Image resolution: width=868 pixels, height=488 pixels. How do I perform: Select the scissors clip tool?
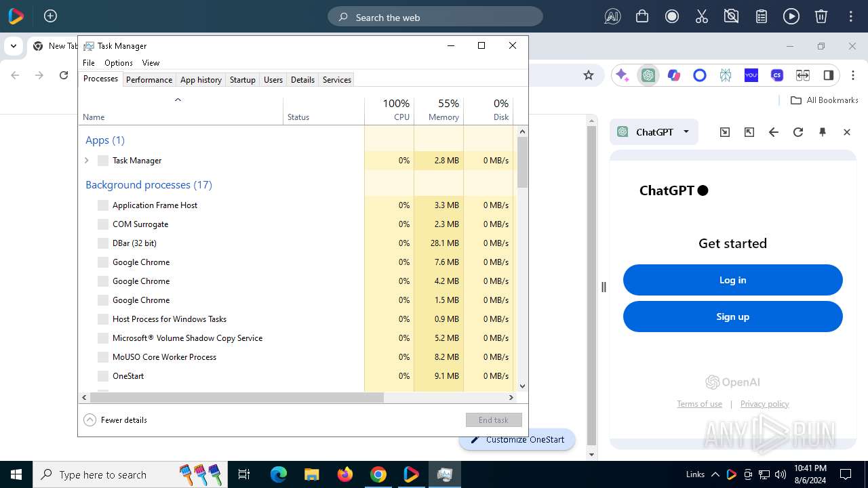pos(702,17)
